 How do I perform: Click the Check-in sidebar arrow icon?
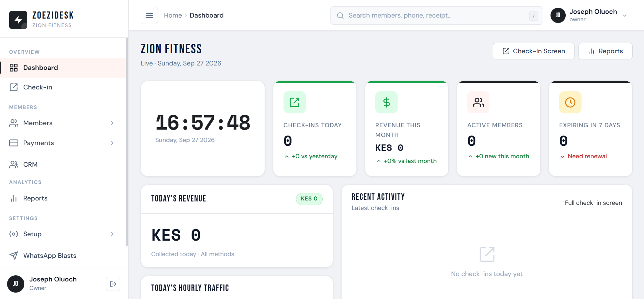point(14,87)
